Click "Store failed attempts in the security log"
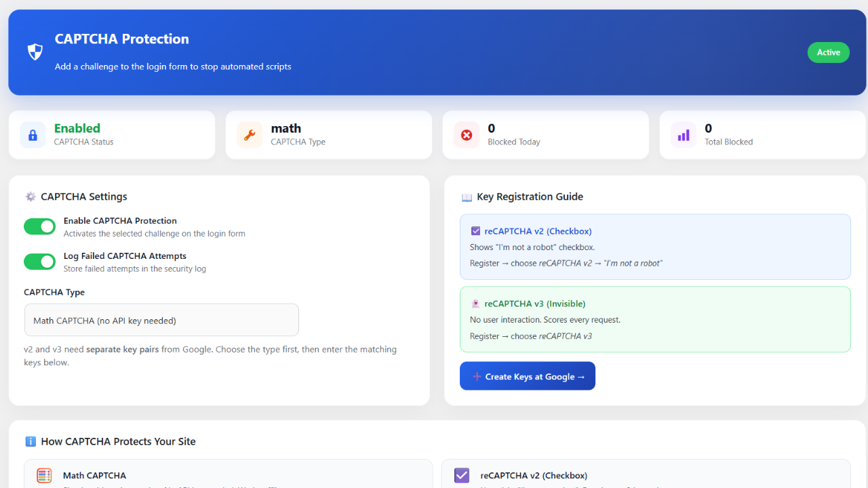Viewport: 868px width, 488px height. point(135,269)
